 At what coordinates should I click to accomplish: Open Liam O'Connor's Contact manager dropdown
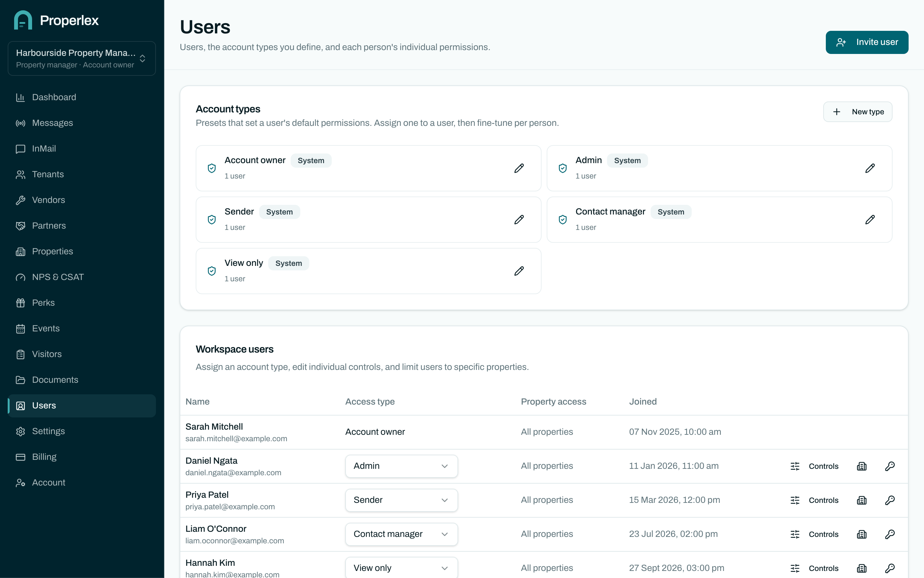click(x=401, y=534)
